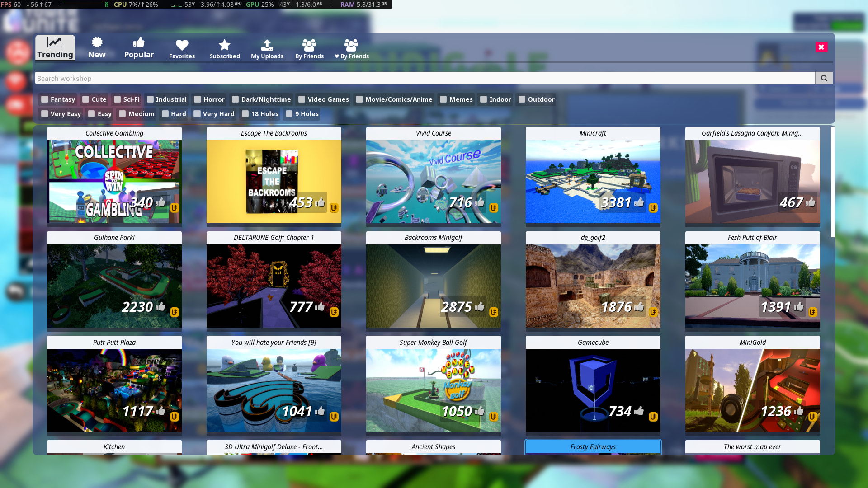
Task: Click the thumbs-up icon on Garfield's Lasagna Canyon
Action: [x=811, y=202]
